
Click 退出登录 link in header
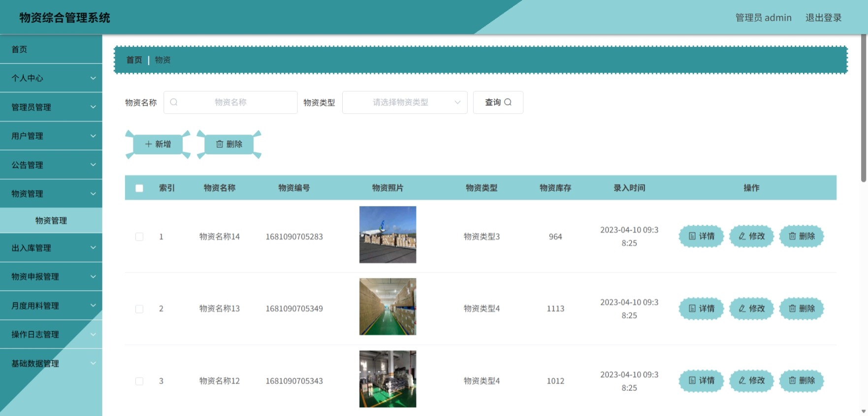tap(824, 18)
